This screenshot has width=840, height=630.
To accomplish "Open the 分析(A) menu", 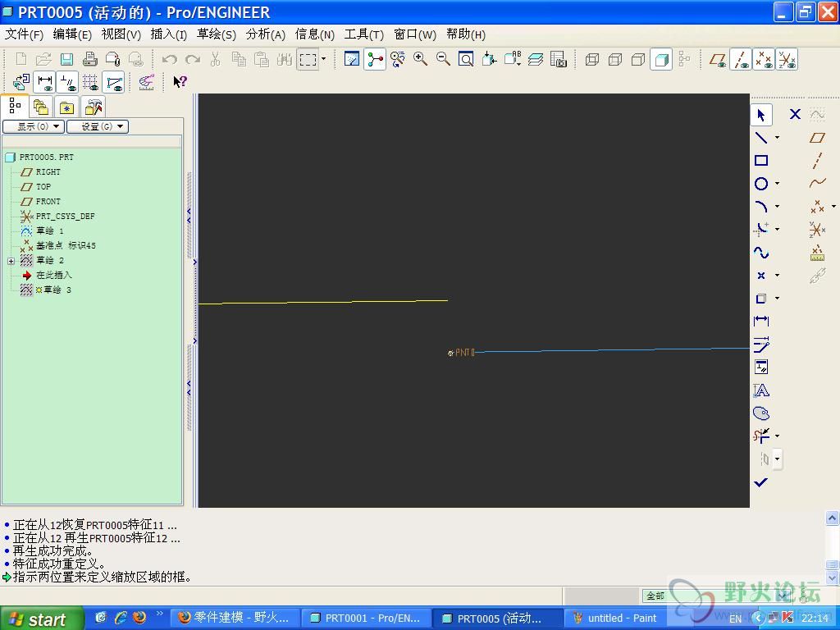I will (x=265, y=34).
